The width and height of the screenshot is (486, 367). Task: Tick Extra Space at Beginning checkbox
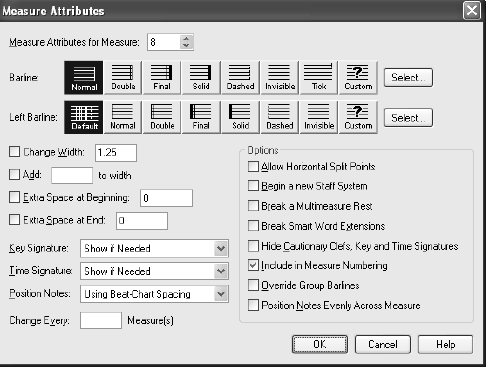pos(14,197)
